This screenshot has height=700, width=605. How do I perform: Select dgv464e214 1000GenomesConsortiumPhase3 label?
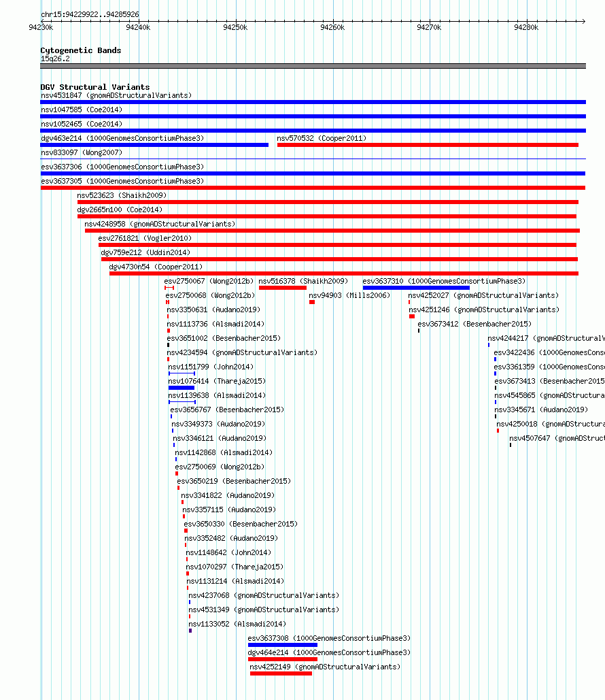[x=329, y=652]
